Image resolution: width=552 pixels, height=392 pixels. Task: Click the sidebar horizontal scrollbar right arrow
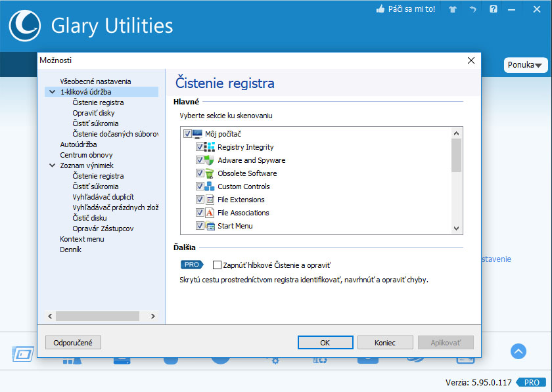click(153, 316)
